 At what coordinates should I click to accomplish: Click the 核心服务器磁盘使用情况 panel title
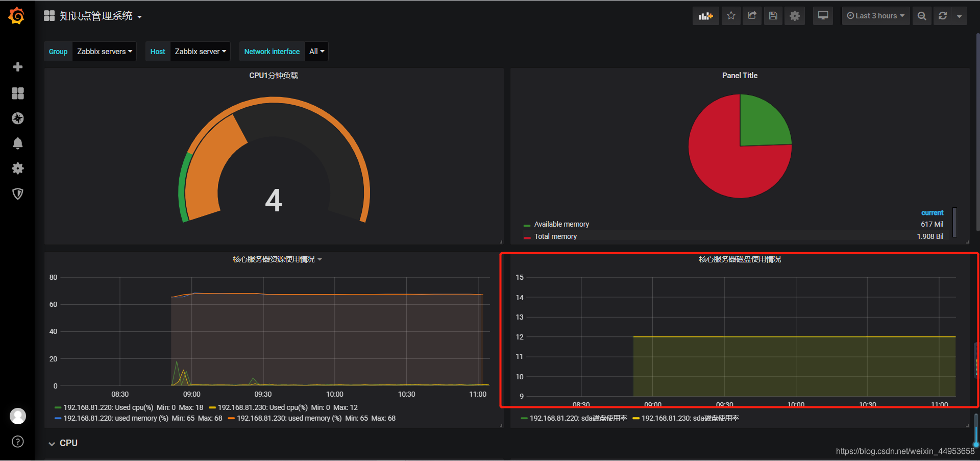pos(740,259)
